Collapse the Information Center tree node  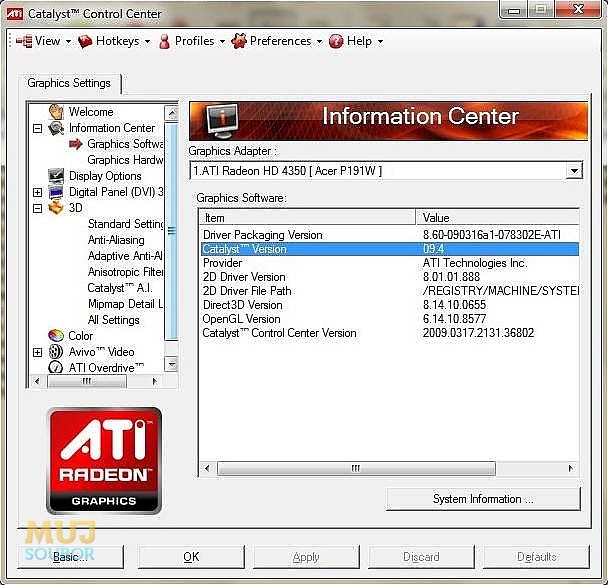coord(38,128)
